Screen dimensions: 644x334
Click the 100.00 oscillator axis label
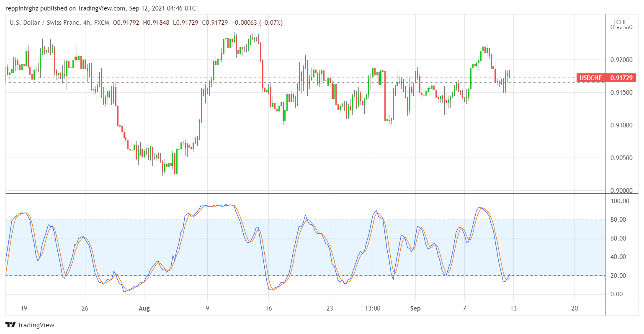click(620, 201)
